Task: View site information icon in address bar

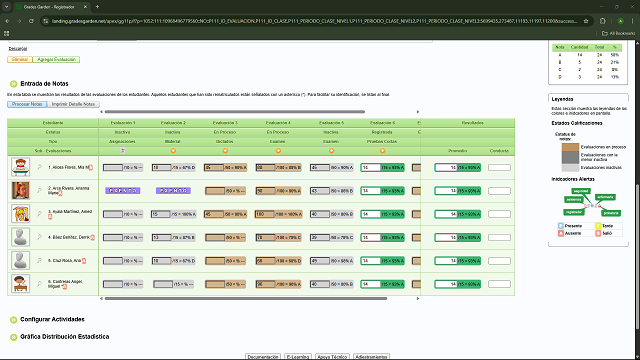Action: click(46, 21)
